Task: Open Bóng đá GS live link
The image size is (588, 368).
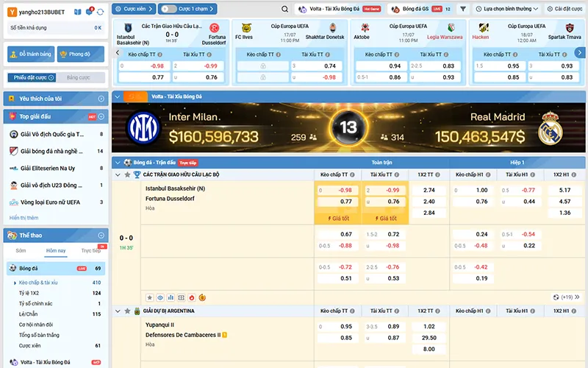Action: click(x=421, y=9)
